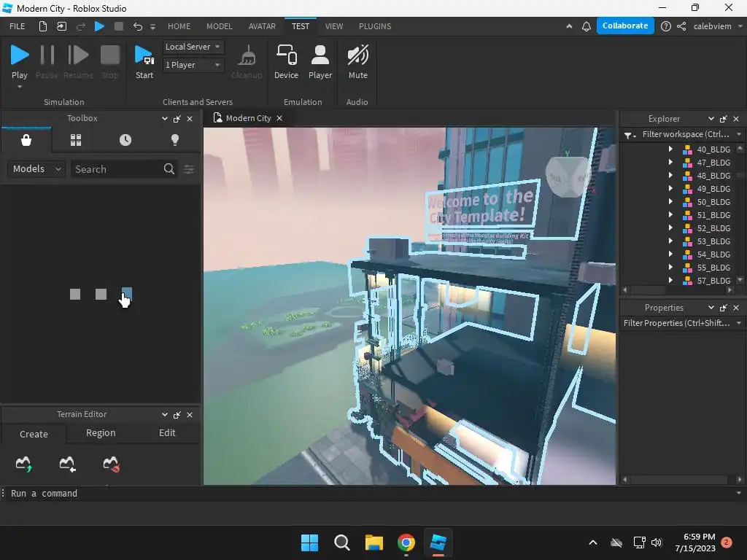Expand the 49_BLDG tree item

point(670,189)
